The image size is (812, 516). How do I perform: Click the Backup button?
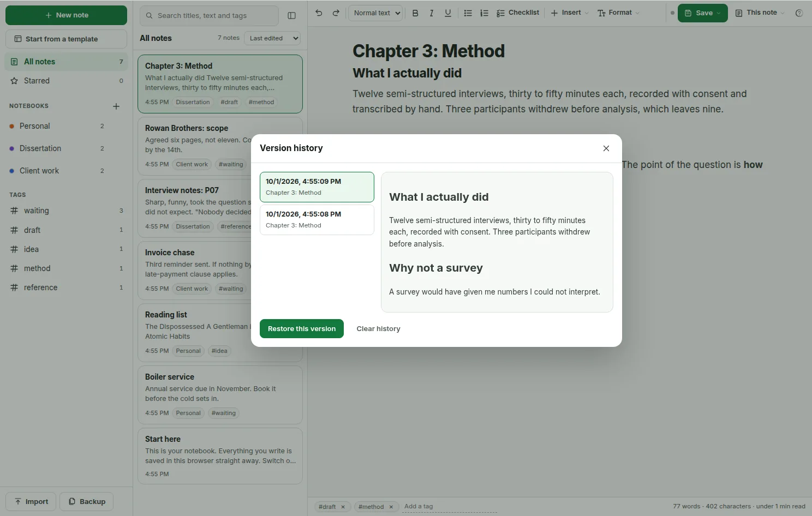click(x=87, y=502)
